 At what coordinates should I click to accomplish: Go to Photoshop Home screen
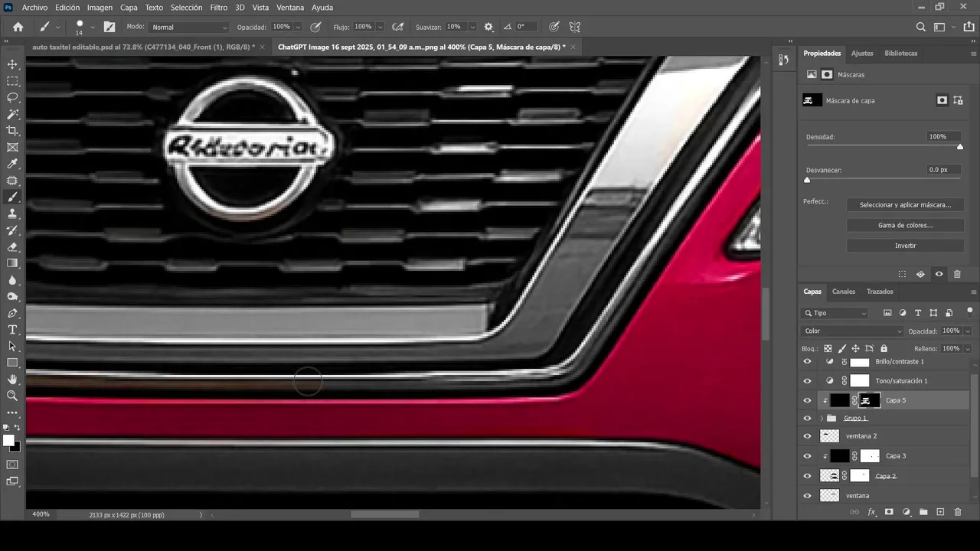click(x=18, y=27)
